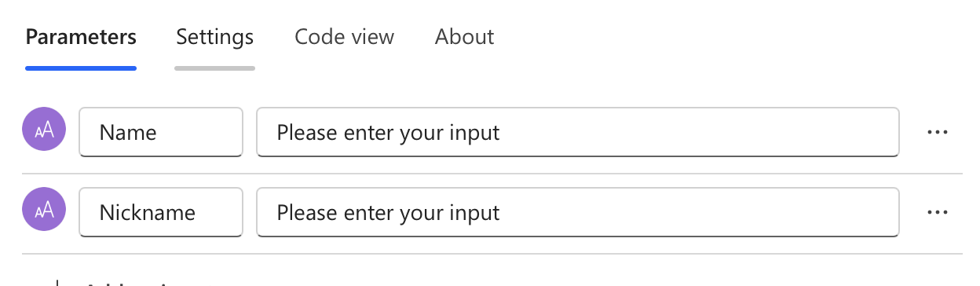Change data type via Name's purple icon

click(x=44, y=132)
